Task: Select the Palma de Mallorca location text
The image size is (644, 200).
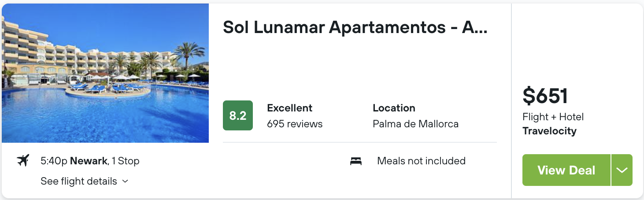Action: tap(415, 124)
